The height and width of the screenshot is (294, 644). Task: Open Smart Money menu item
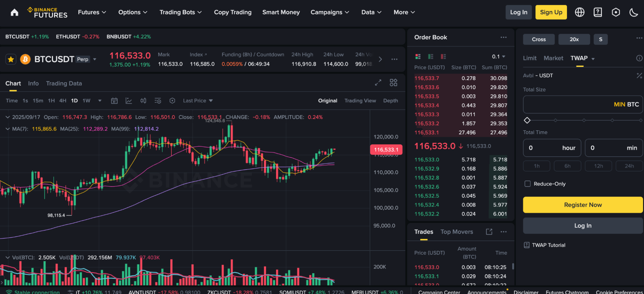[281, 12]
